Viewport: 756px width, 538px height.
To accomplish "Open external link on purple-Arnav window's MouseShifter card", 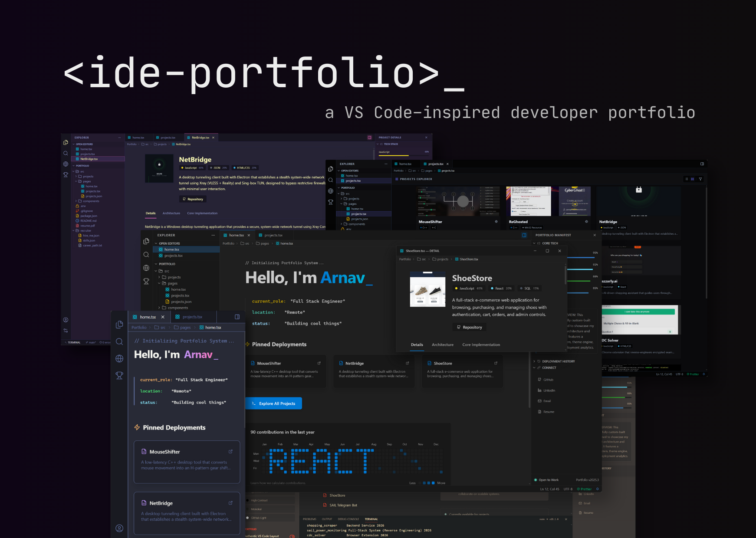I will click(230, 452).
